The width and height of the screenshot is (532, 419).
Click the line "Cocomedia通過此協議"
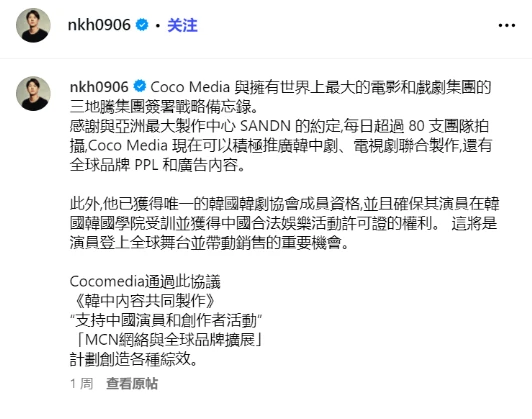(145, 282)
